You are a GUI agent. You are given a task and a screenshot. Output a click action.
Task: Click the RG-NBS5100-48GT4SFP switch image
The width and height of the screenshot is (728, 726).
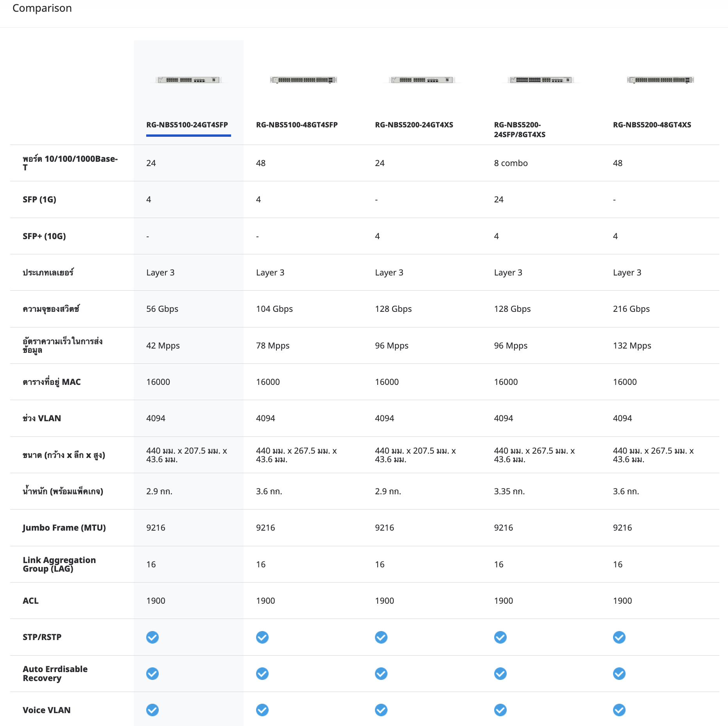pyautogui.click(x=303, y=80)
